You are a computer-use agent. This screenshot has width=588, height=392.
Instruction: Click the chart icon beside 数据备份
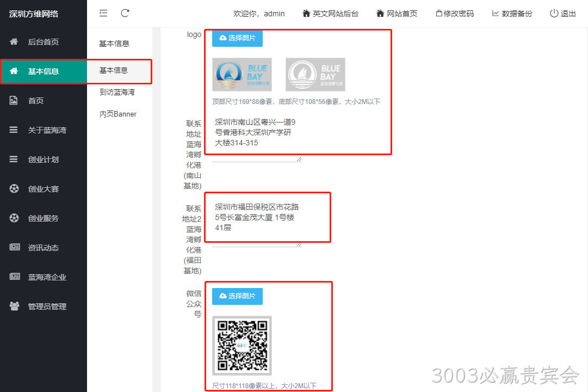[x=496, y=14]
